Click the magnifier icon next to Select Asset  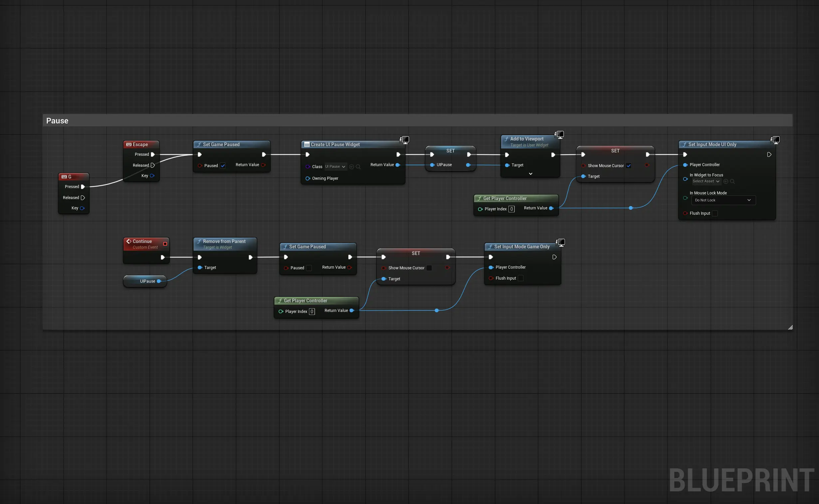(732, 181)
